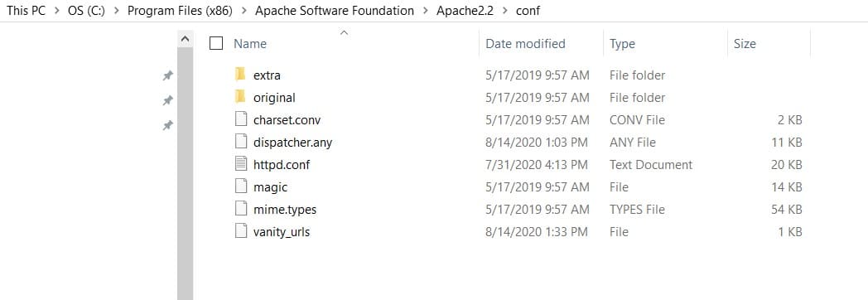Sort files by Size column header
This screenshot has width=868, height=300.
(745, 44)
